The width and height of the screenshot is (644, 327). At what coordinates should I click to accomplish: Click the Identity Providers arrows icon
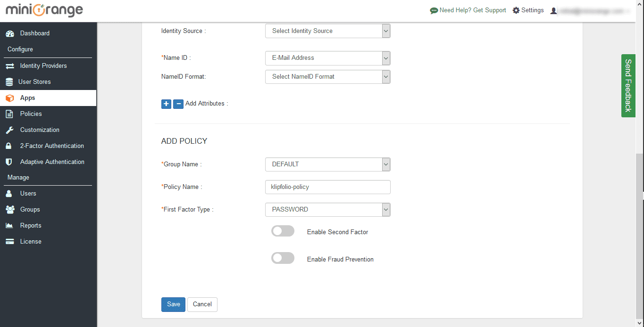9,66
